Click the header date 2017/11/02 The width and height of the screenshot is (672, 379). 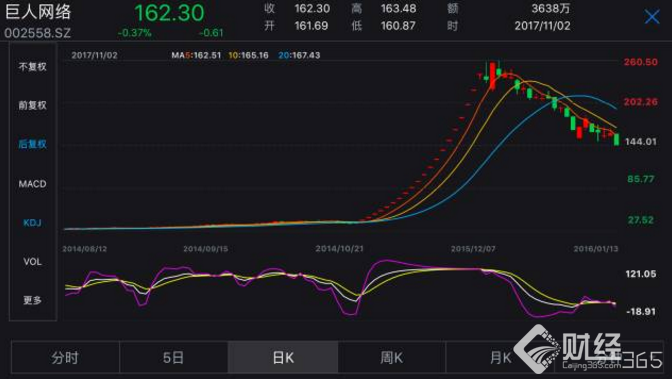pos(542,26)
